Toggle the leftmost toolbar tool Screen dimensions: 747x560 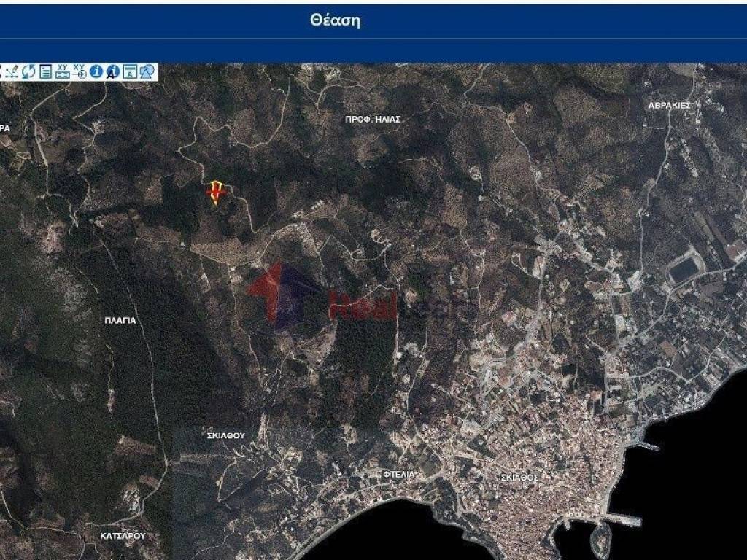(2, 71)
